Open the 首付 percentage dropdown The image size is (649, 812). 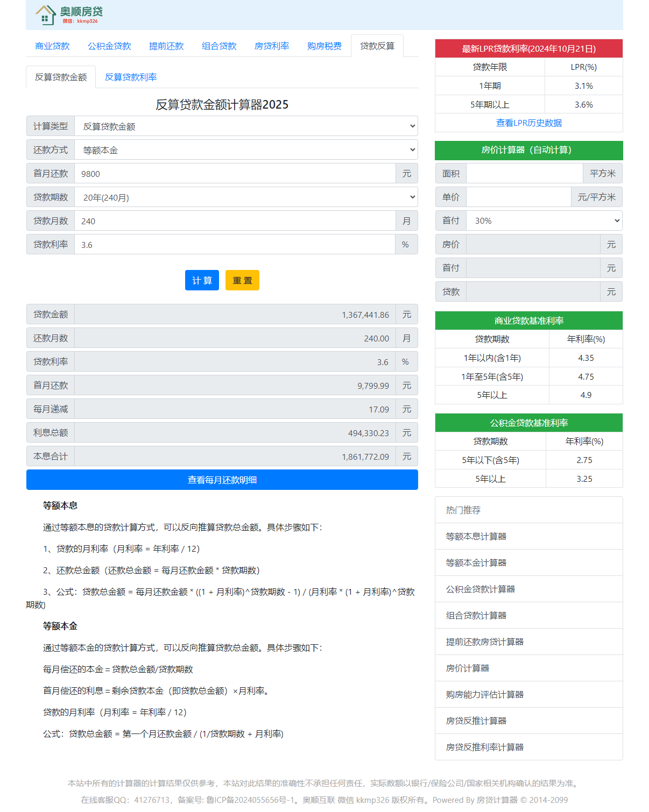pos(544,221)
